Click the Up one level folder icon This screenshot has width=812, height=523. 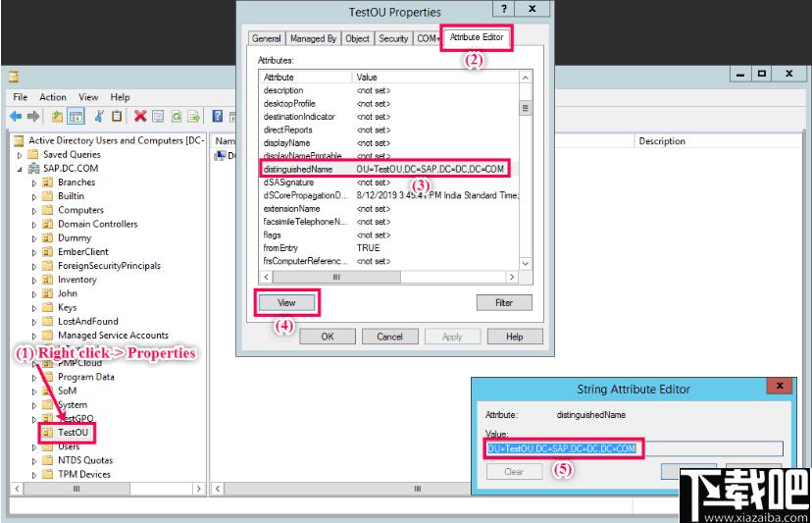point(58,117)
